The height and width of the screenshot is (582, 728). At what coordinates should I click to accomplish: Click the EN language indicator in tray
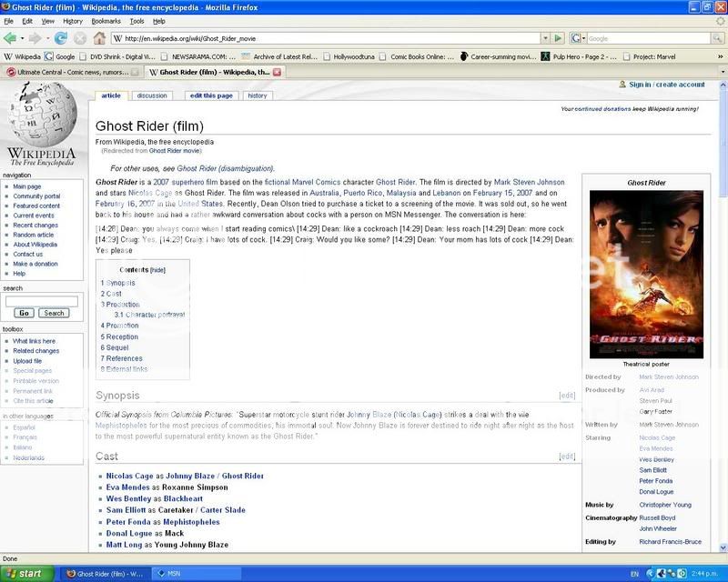point(634,574)
